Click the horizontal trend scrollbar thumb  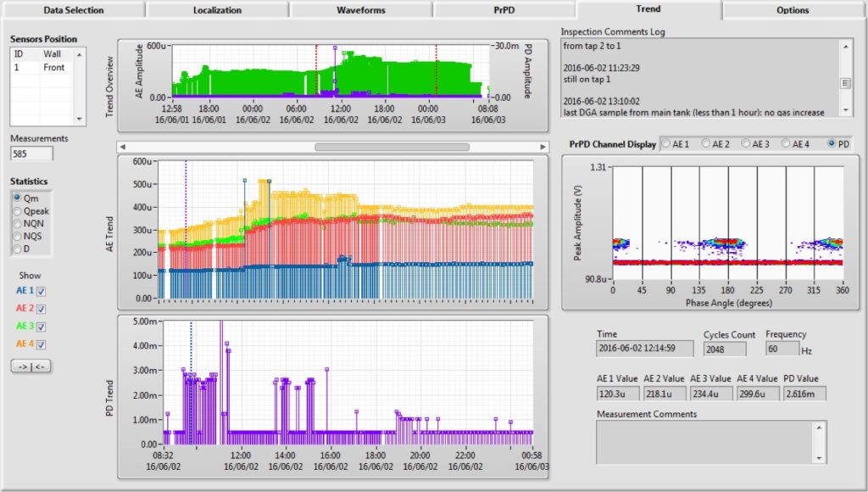pyautogui.click(x=391, y=147)
